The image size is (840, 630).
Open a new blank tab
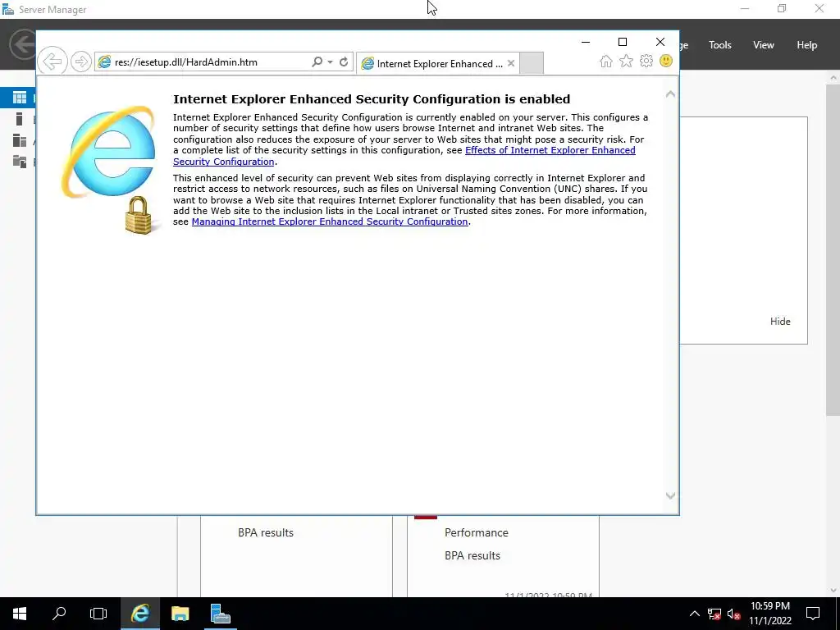click(x=532, y=63)
